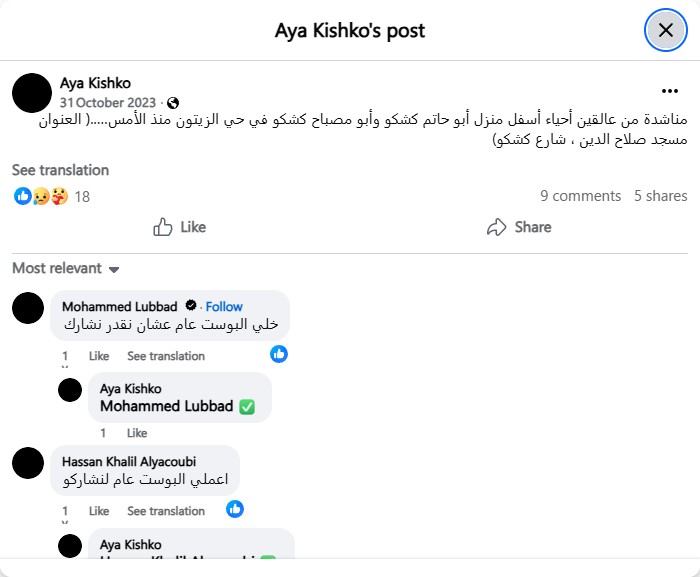Screen dimensions: 700x577
Task: Click the like reaction on Hassan Khalil's comment
Action: point(235,509)
